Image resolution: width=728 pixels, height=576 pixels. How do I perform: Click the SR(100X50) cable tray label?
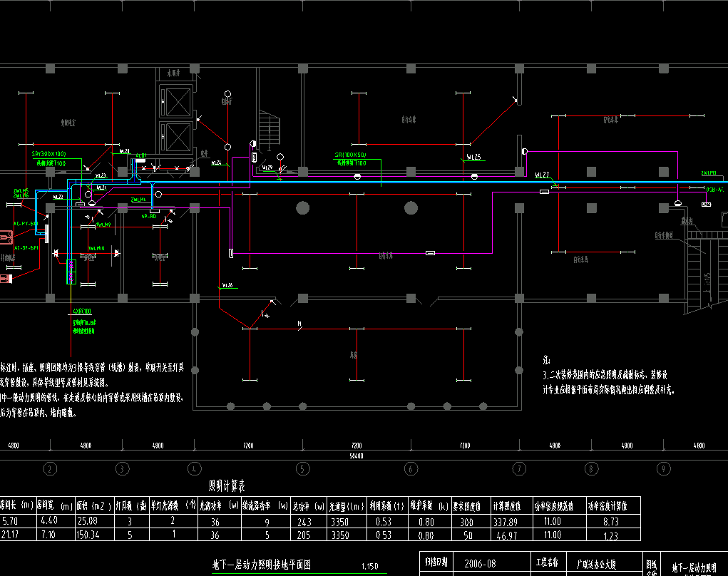[351, 155]
